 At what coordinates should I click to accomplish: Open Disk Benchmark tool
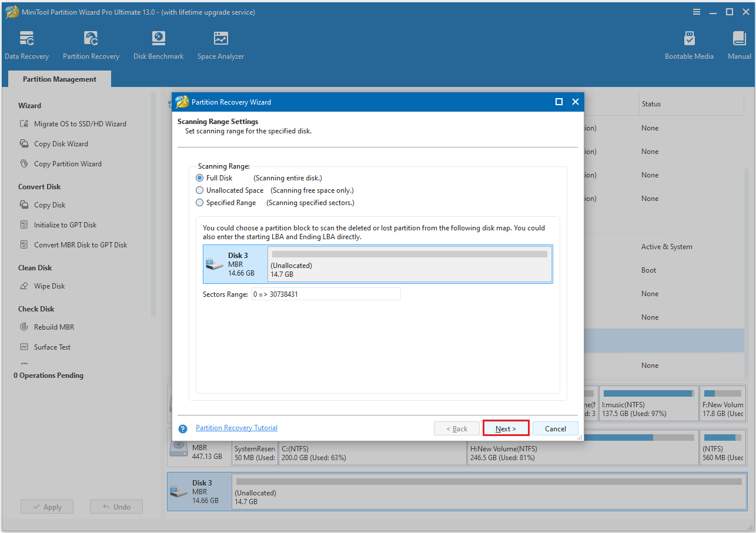[x=158, y=46]
